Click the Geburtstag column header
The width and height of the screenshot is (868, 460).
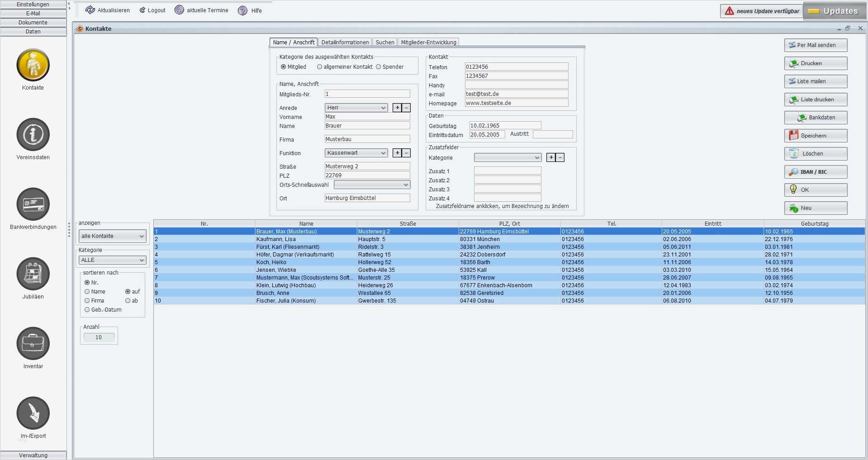pos(815,224)
